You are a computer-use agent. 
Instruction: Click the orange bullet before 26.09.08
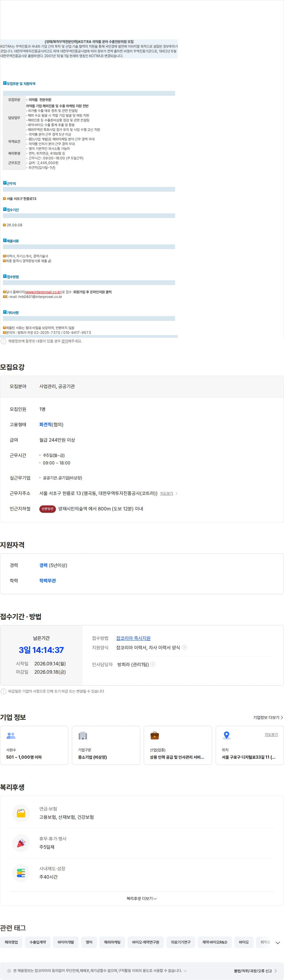point(4,225)
